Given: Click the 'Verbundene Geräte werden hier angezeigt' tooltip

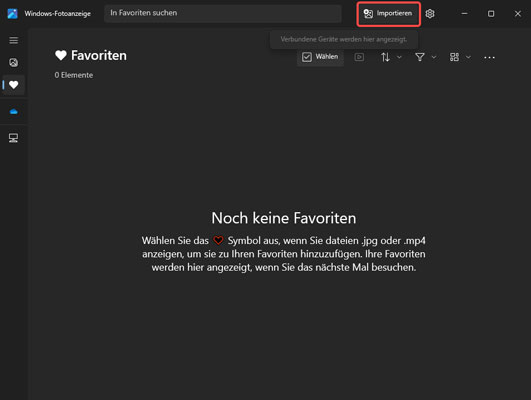Looking at the screenshot, I should pos(344,40).
